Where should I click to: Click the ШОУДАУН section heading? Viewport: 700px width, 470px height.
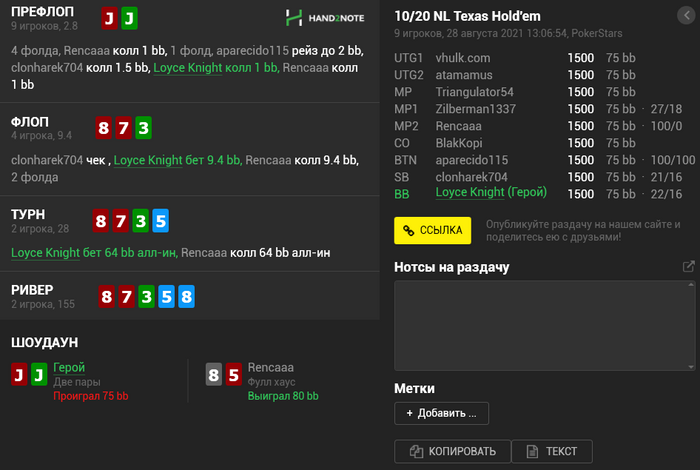[x=45, y=342]
